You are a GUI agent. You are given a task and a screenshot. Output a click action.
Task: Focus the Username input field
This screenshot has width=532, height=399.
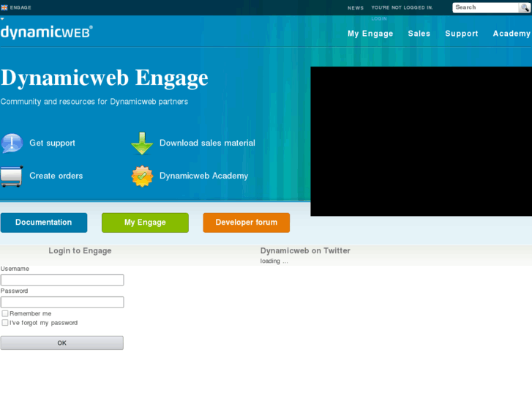[x=62, y=280]
